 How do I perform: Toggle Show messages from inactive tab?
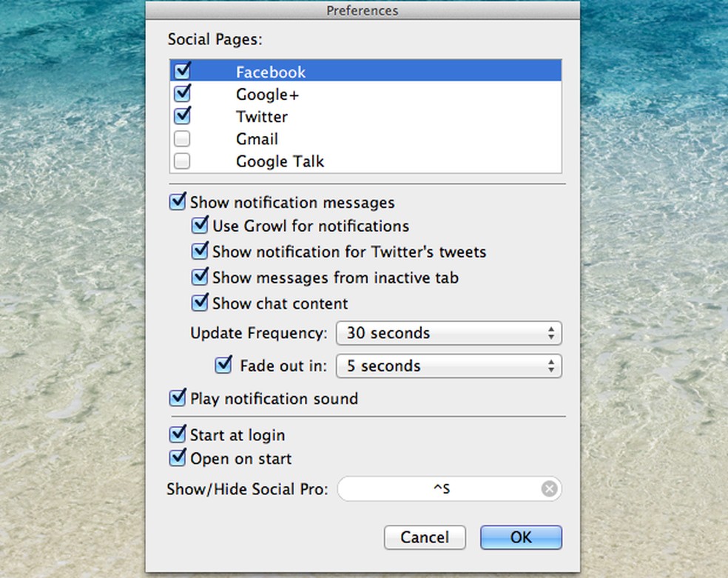[200, 277]
